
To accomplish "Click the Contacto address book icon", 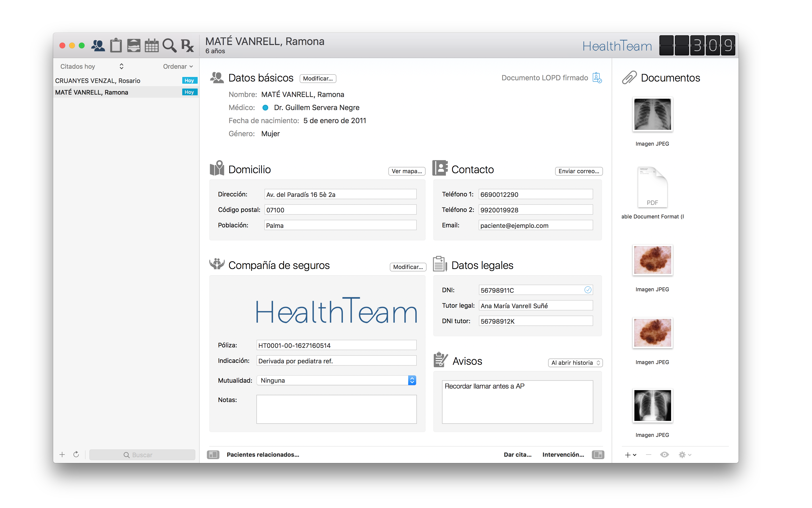I will [440, 168].
